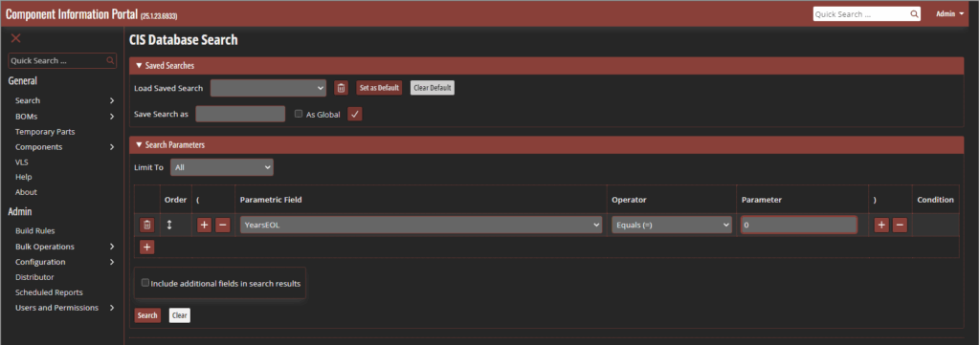Image resolution: width=980 pixels, height=345 pixels.
Task: Enable the As Global checkbox
Action: pos(299,114)
